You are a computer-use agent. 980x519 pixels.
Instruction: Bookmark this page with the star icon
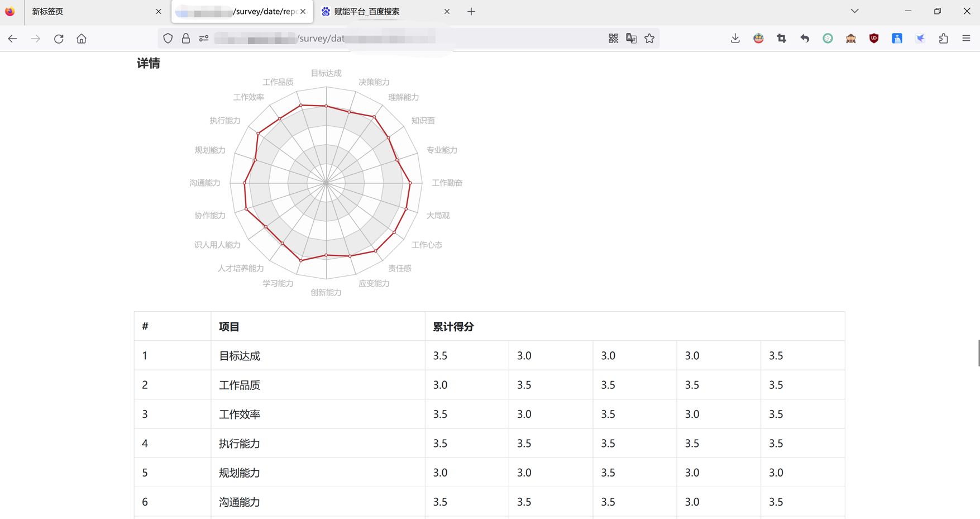(649, 39)
